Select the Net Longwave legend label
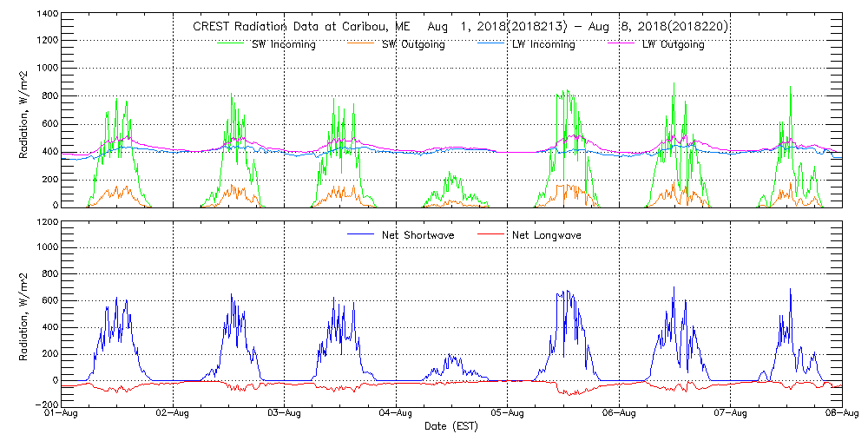The image size is (868, 434). point(547,234)
